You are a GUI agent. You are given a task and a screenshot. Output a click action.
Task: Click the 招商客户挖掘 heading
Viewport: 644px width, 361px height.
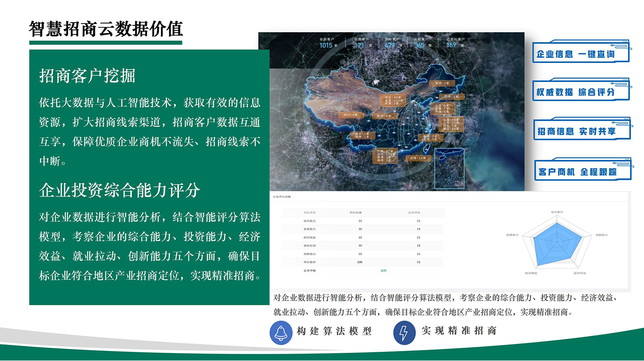coord(87,76)
